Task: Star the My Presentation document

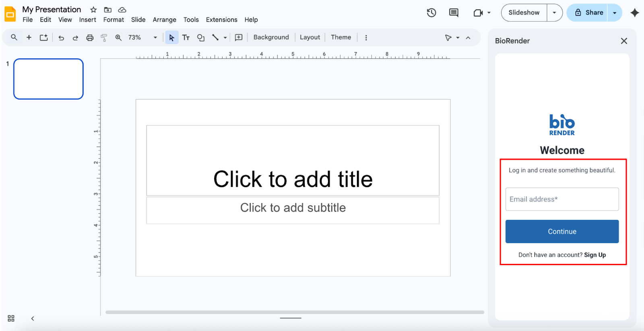Action: coord(93,10)
